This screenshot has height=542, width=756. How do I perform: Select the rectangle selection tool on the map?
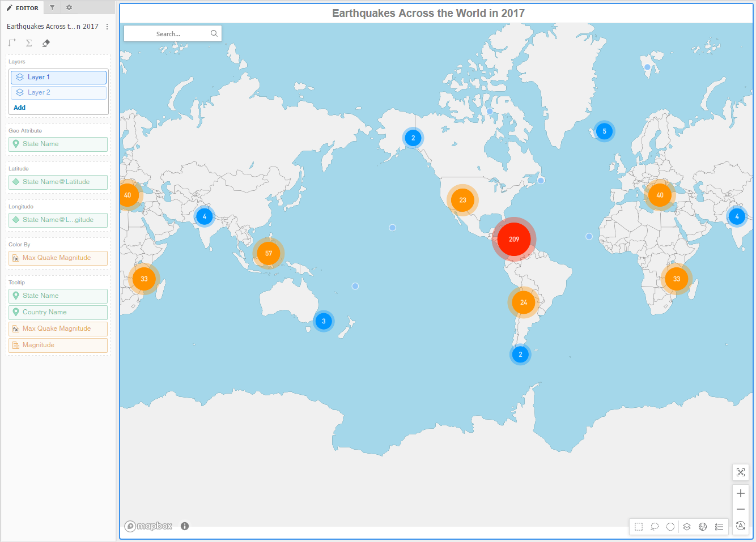click(639, 526)
